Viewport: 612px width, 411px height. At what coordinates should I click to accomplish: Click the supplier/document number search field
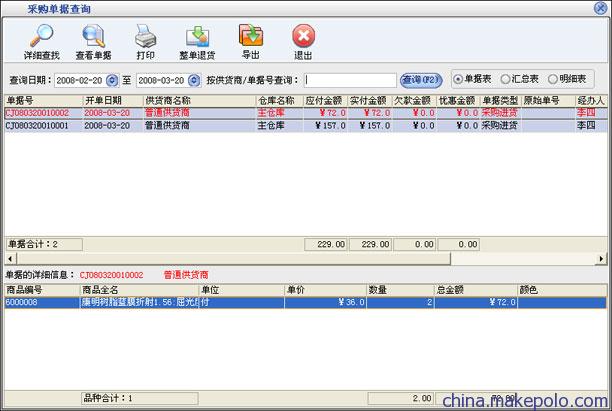(350, 80)
